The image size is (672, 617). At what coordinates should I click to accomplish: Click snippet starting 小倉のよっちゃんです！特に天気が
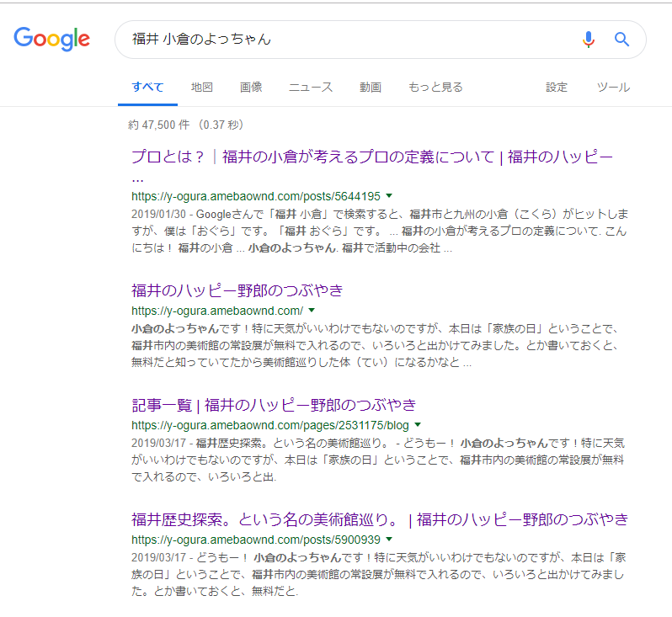[376, 345]
